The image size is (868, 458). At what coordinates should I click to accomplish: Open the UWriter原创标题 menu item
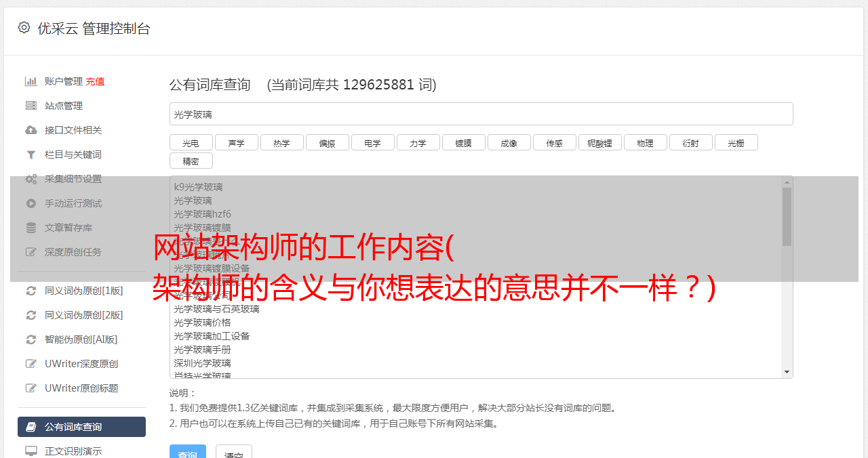pos(81,388)
